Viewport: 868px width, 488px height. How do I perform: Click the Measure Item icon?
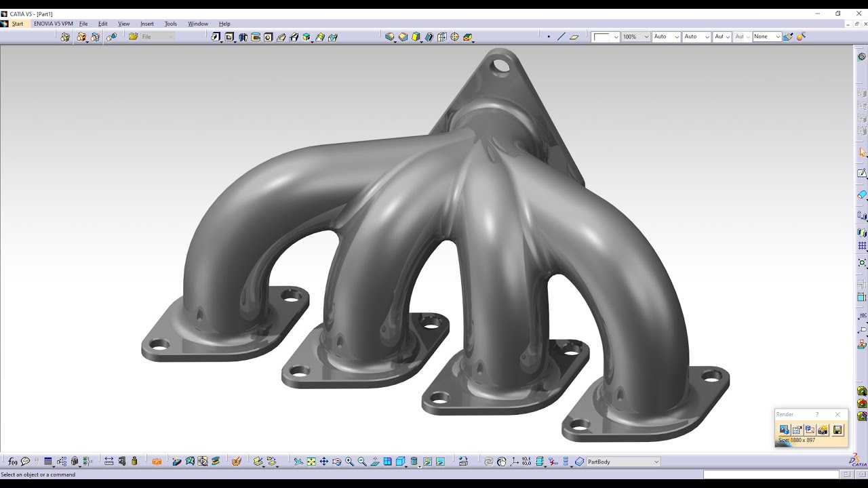122,462
